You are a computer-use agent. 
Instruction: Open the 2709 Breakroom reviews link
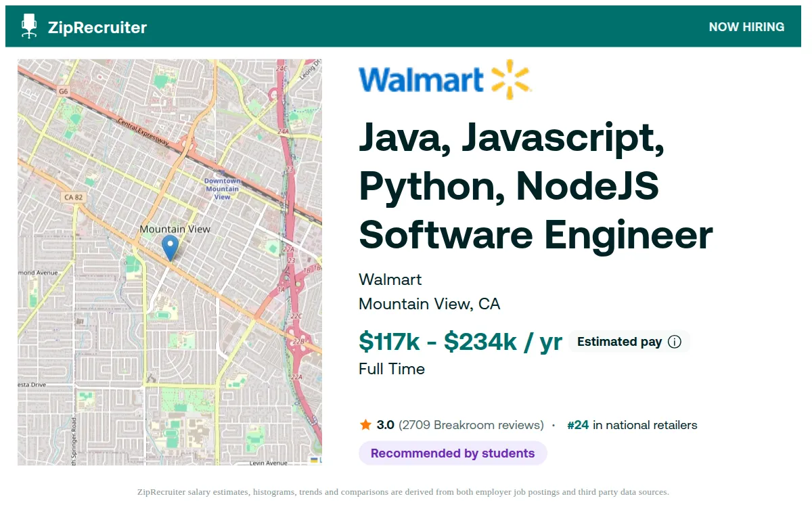point(471,425)
